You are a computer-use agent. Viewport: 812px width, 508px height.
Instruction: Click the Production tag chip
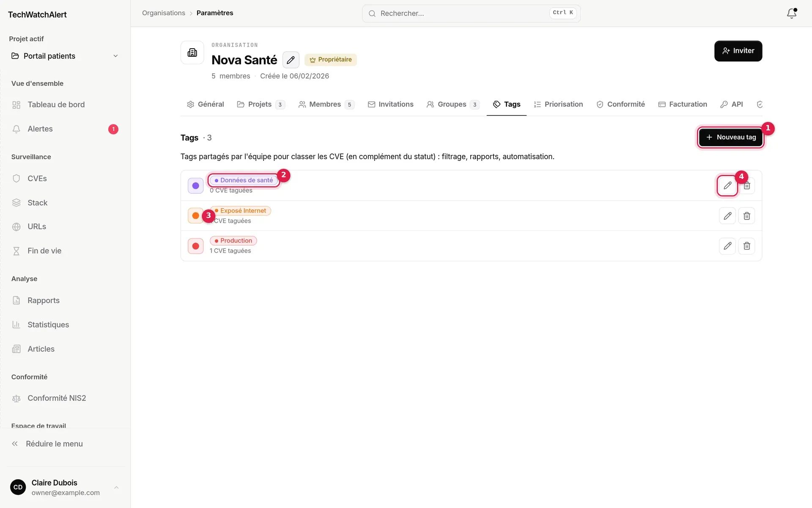(233, 241)
